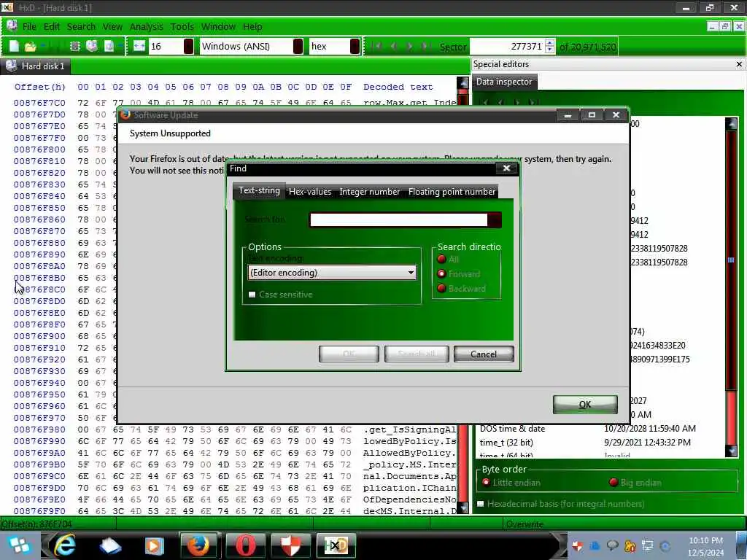Open the hex offset base dropdown

(x=355, y=46)
